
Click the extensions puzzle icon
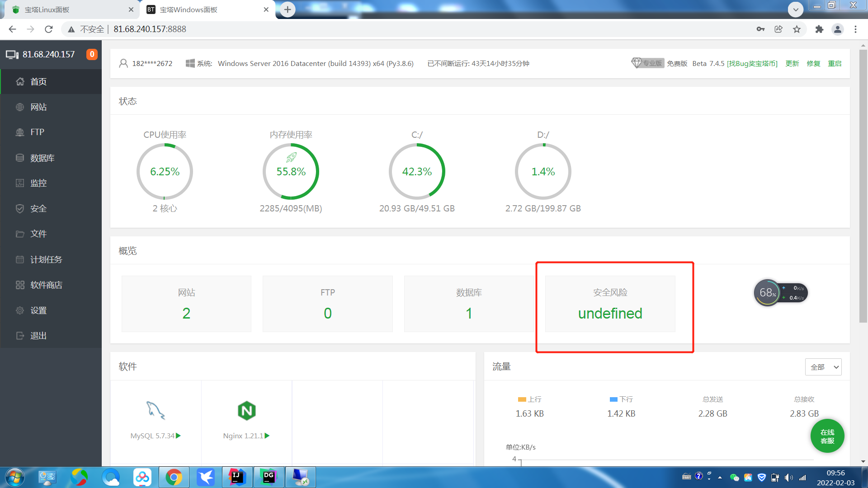[x=819, y=29]
